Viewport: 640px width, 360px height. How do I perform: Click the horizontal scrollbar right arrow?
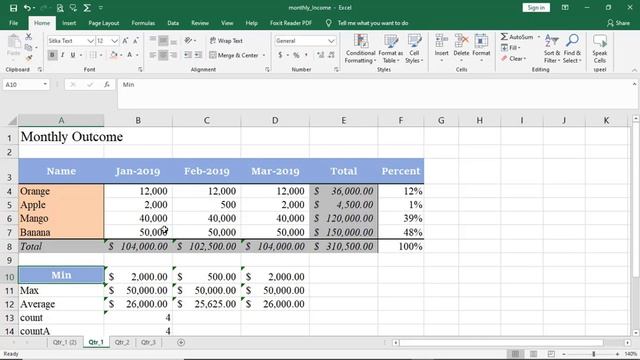(627, 342)
